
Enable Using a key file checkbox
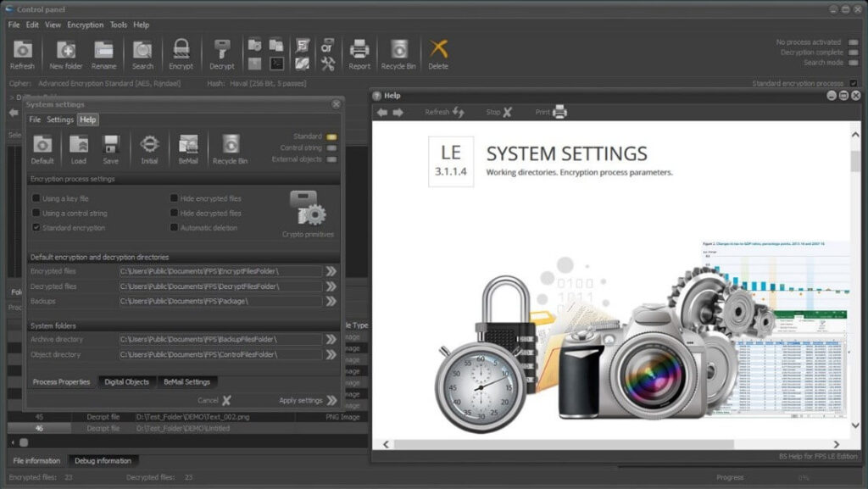point(36,198)
